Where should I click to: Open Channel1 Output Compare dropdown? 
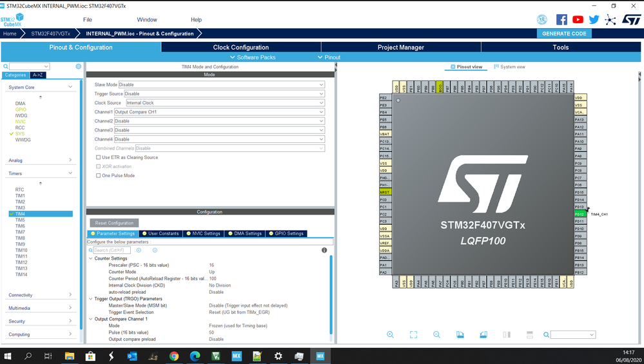click(x=219, y=111)
